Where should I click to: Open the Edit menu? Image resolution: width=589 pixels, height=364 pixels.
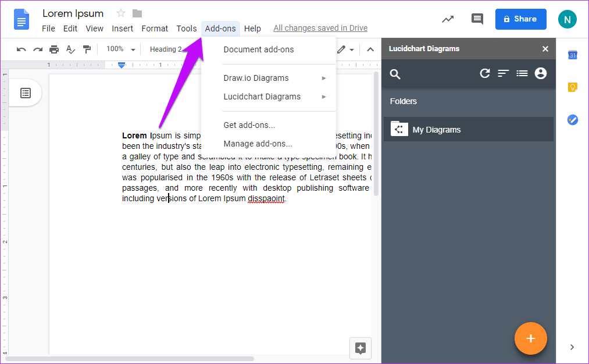pyautogui.click(x=70, y=28)
